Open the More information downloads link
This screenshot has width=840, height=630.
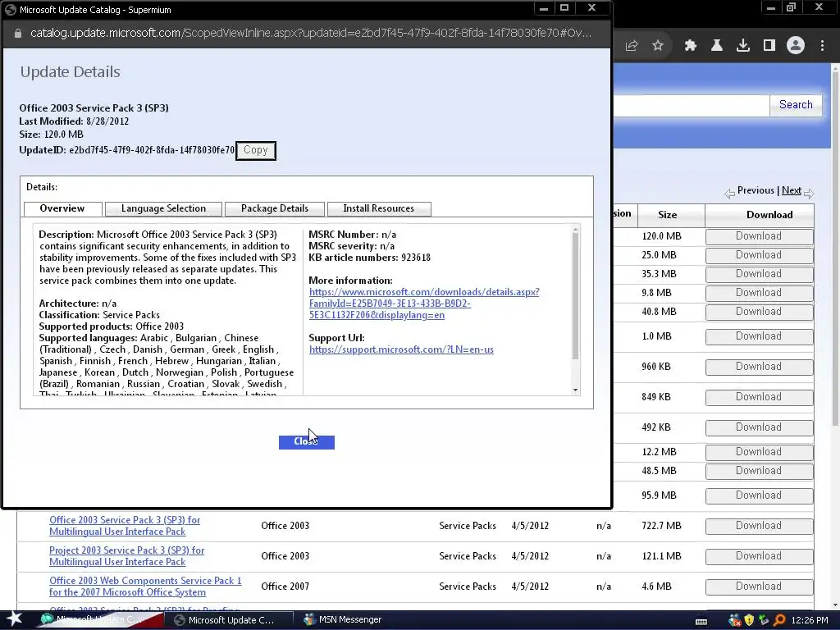tap(424, 304)
